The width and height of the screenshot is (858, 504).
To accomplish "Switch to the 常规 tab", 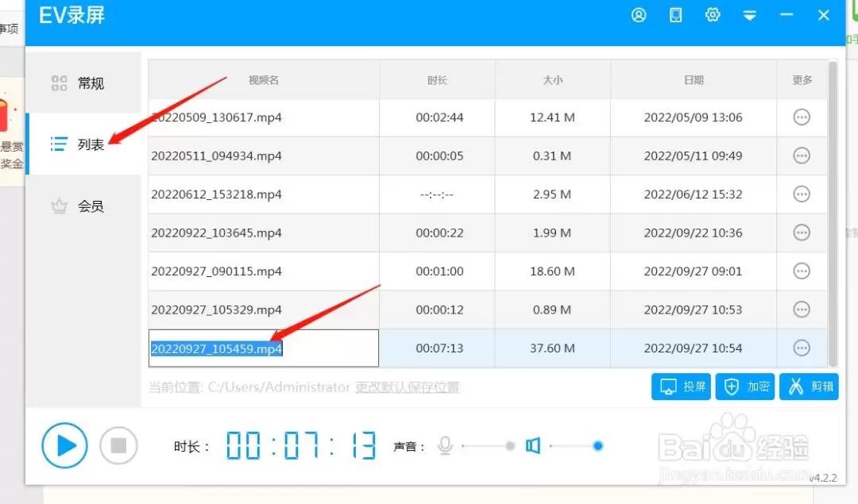I will click(x=83, y=83).
